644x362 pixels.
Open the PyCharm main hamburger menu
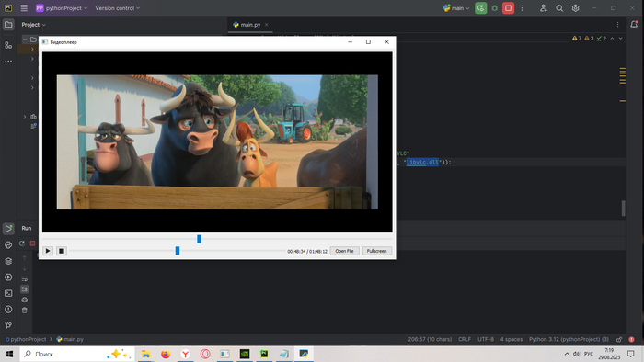pyautogui.click(x=24, y=8)
